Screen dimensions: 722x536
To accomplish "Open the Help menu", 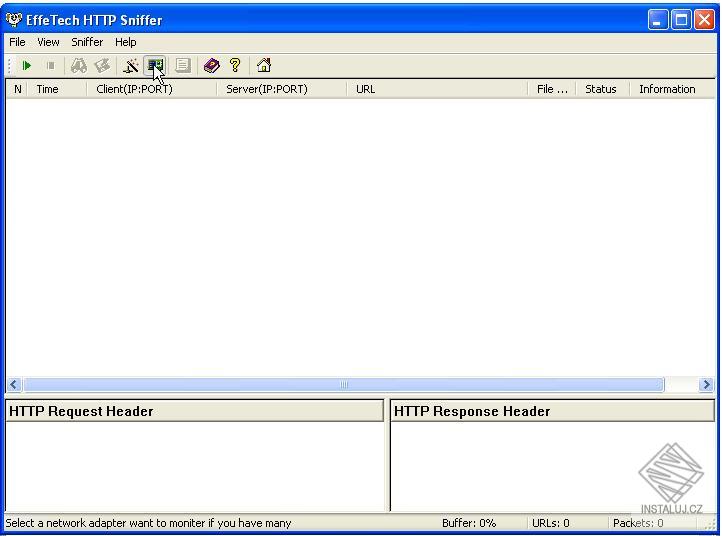I will (125, 42).
